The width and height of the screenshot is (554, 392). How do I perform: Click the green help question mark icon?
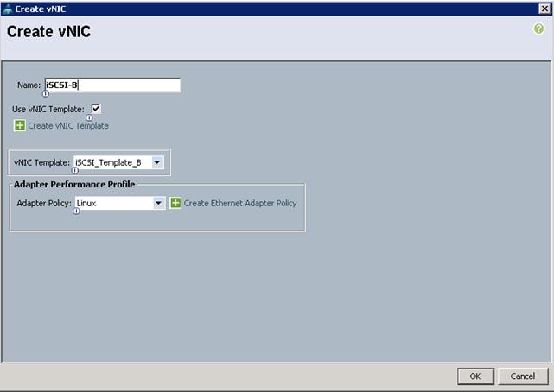538,28
